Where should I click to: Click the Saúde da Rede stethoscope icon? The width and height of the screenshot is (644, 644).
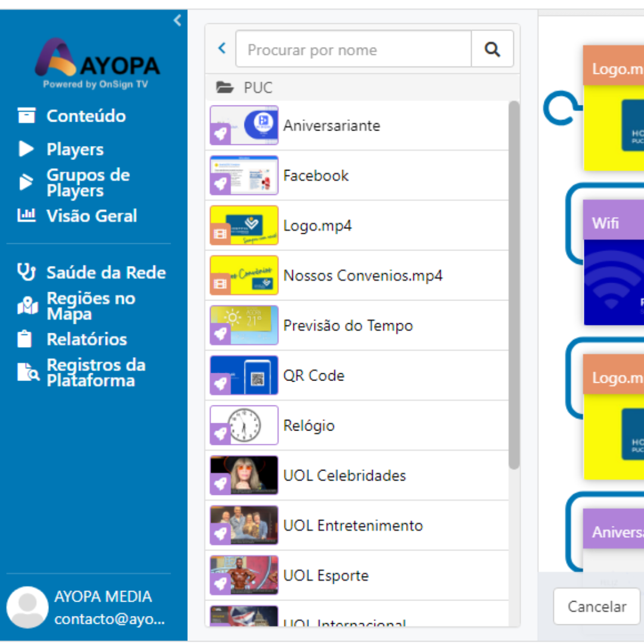point(27,272)
